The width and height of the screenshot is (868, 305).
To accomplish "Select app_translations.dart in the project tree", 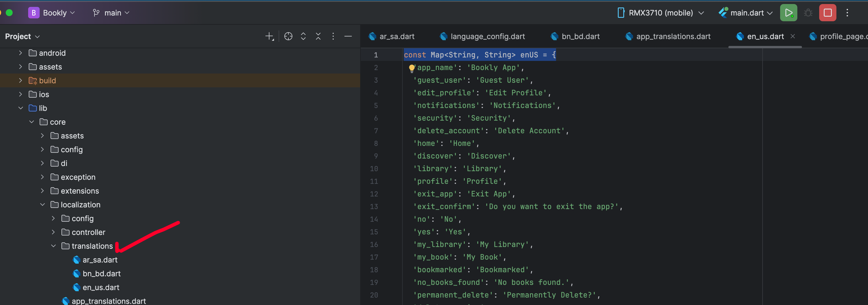I will [109, 301].
